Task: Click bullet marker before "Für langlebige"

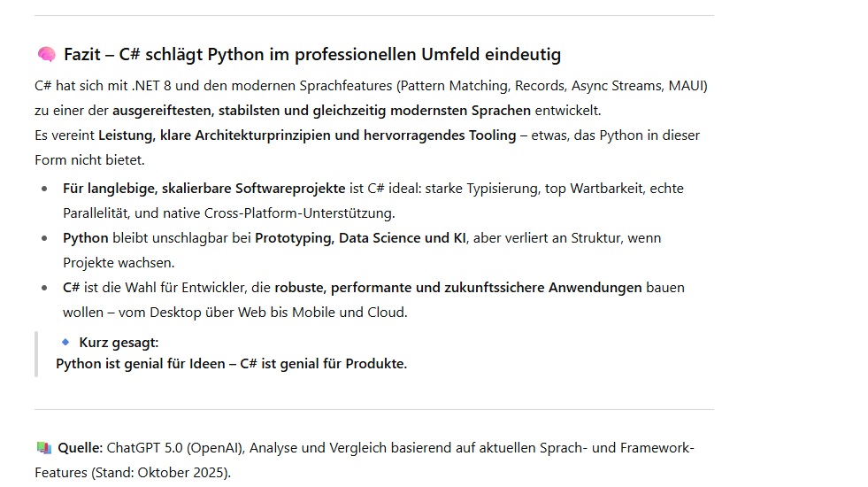Action: 45,189
